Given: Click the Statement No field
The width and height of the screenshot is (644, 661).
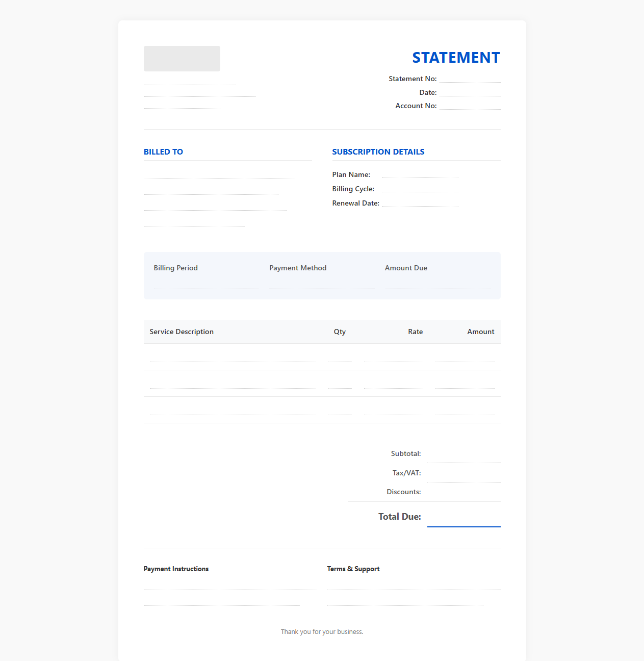Looking at the screenshot, I should [470, 78].
